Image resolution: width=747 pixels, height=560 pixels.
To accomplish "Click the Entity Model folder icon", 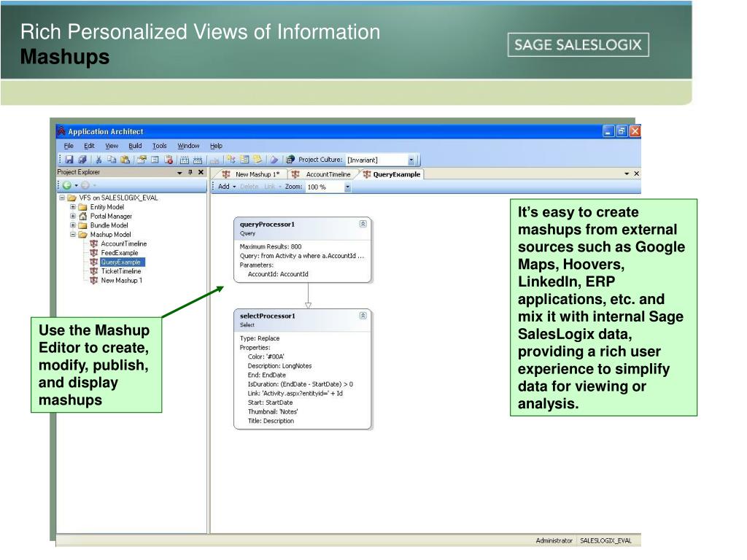I will coord(83,207).
